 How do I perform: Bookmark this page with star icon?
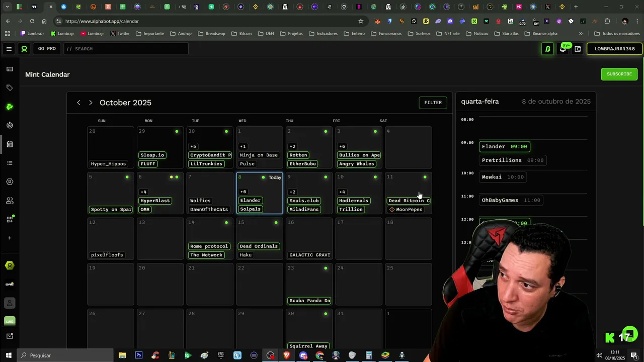361,21
